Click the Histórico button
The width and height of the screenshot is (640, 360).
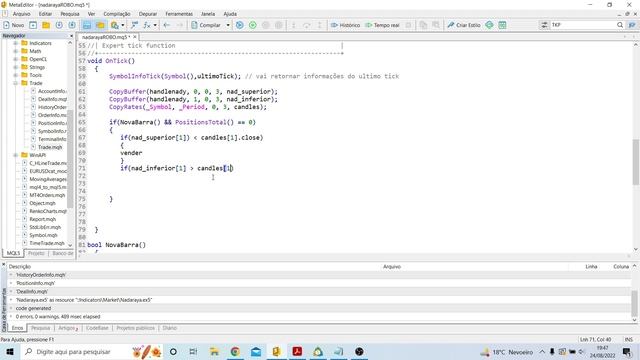(x=345, y=25)
